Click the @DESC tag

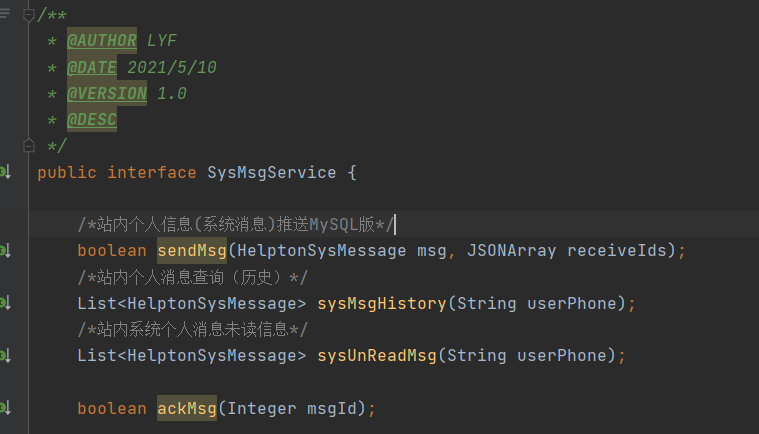pyautogui.click(x=92, y=120)
